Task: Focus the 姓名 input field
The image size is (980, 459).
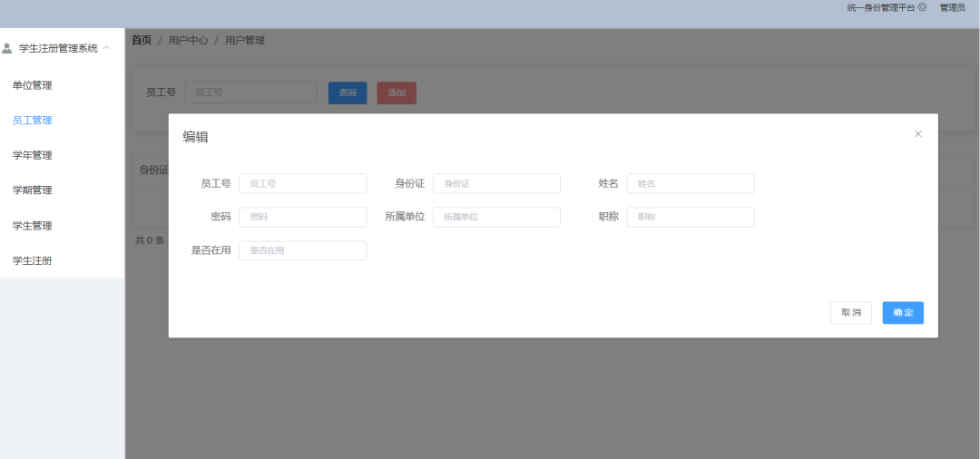Action: (x=690, y=183)
